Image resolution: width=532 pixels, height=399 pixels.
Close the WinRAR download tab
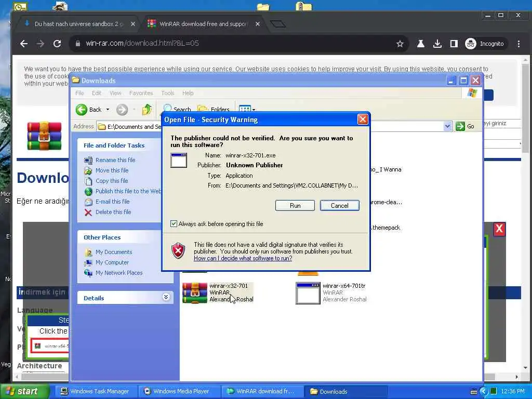click(x=258, y=24)
